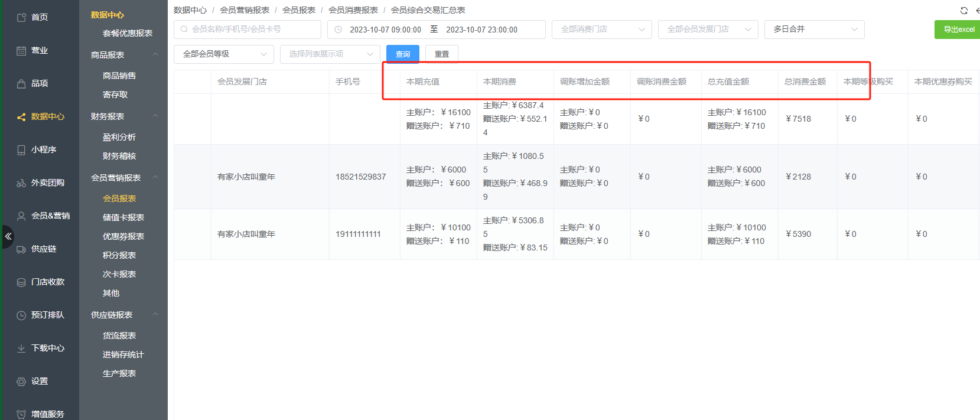The image size is (980, 420).
Task: Click the 品项 bag icon
Action: click(x=21, y=84)
